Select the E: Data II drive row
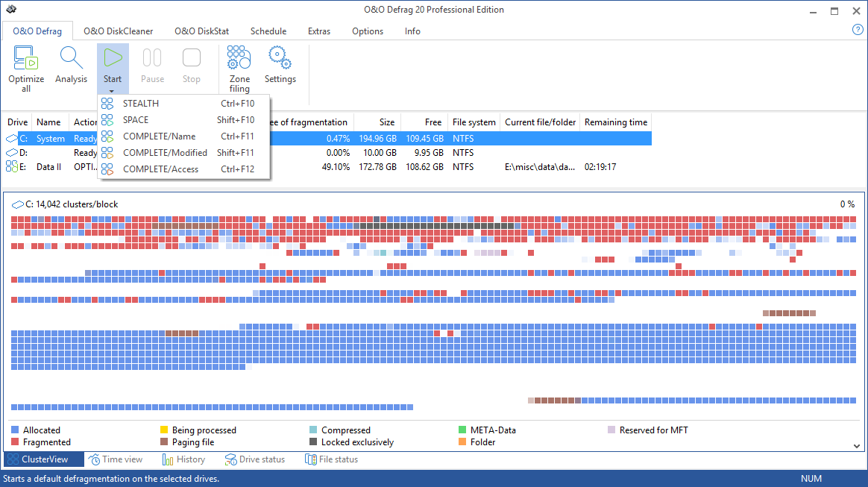The height and width of the screenshot is (487, 868). (327, 166)
